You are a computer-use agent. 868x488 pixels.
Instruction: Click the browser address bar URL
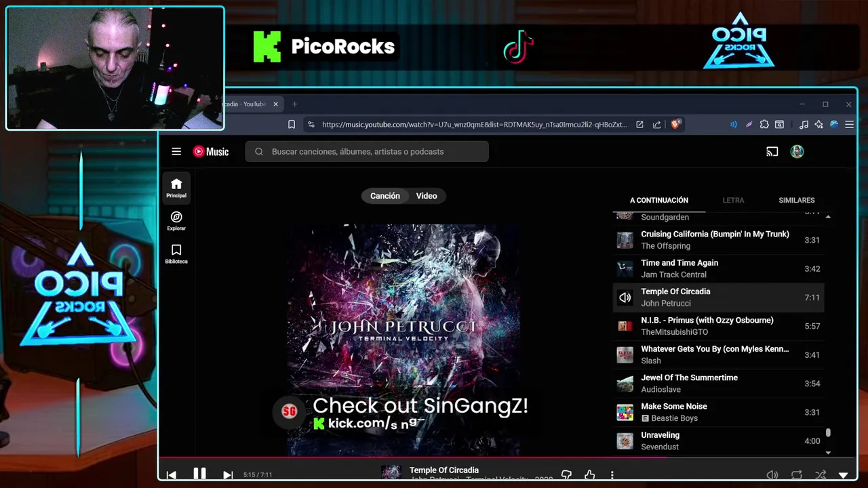tap(474, 125)
